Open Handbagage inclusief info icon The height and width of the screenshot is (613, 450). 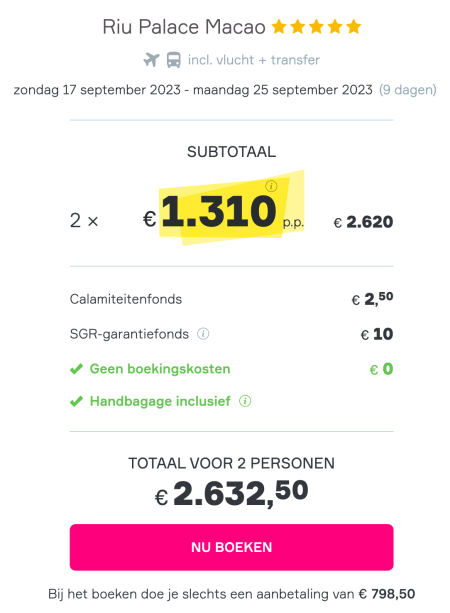245,401
